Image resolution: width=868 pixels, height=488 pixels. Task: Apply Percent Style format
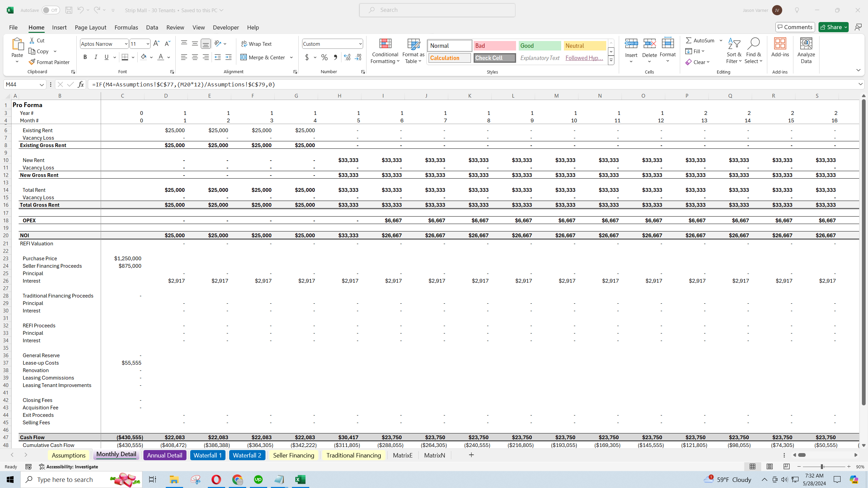tap(324, 57)
